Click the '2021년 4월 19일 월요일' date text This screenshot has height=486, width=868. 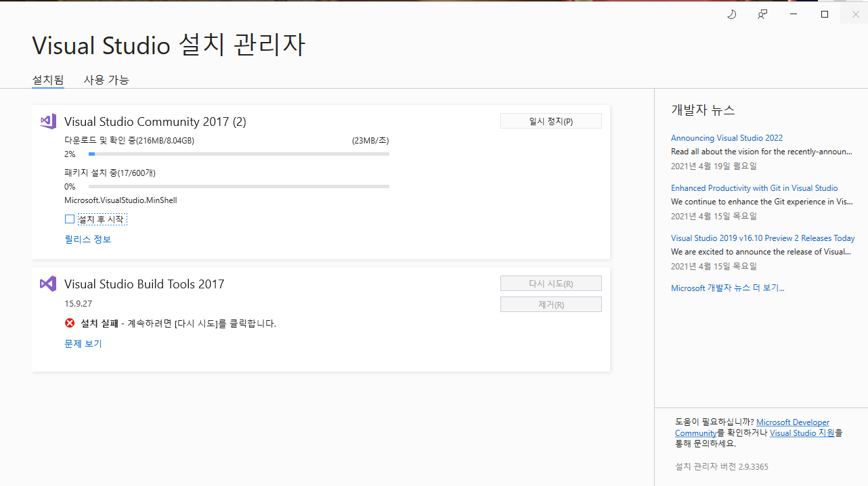[714, 167]
